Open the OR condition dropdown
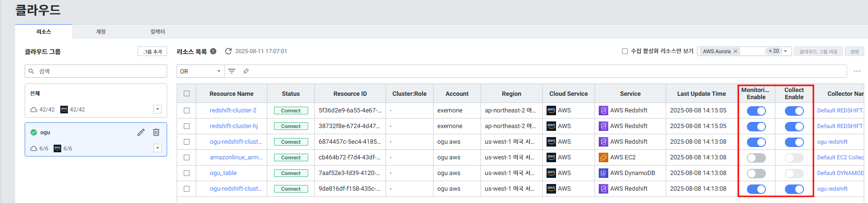868x203 pixels. coord(200,71)
